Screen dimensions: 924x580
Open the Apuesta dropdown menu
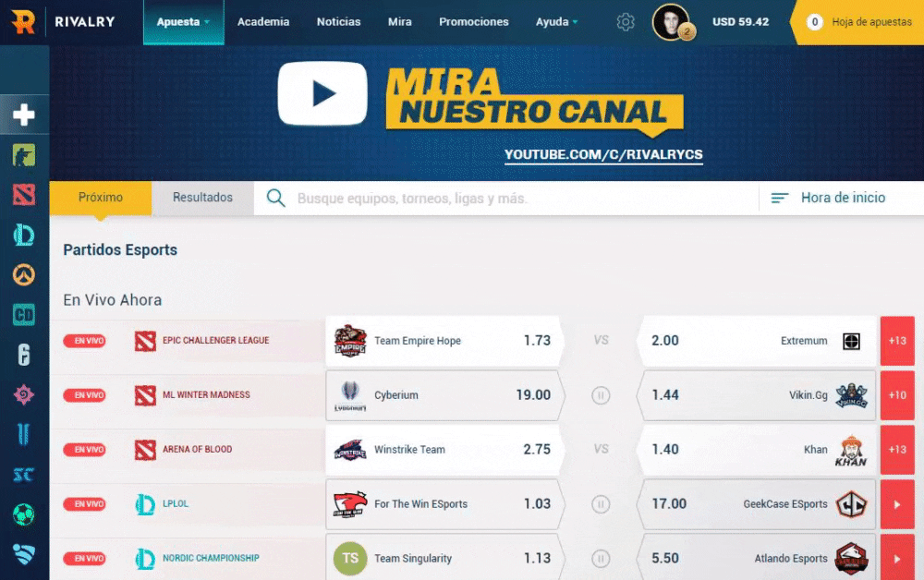click(x=183, y=22)
